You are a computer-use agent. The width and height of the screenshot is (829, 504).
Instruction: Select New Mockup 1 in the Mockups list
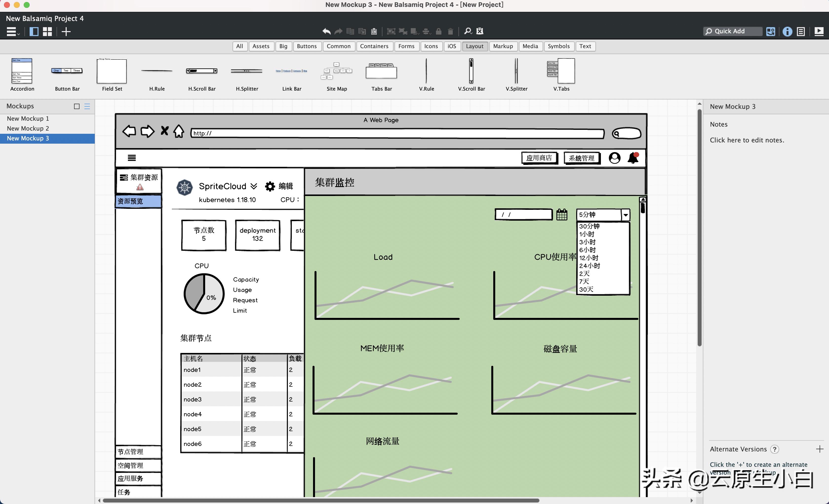click(x=28, y=118)
